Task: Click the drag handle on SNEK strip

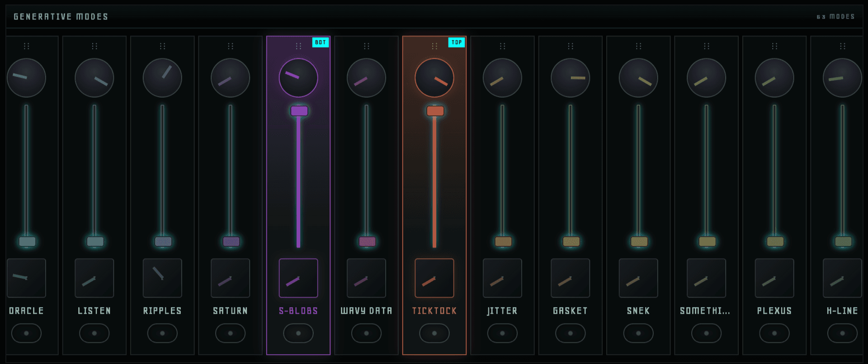Action: pyautogui.click(x=638, y=46)
